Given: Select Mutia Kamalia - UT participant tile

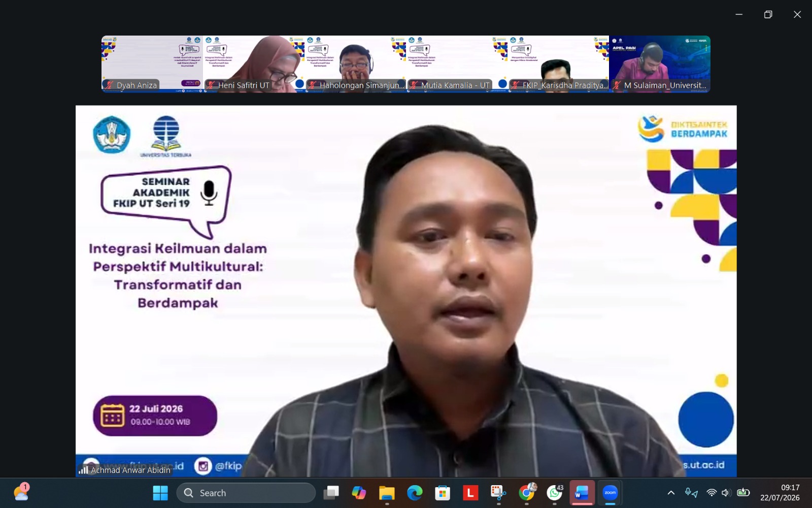Looking at the screenshot, I should tap(457, 64).
